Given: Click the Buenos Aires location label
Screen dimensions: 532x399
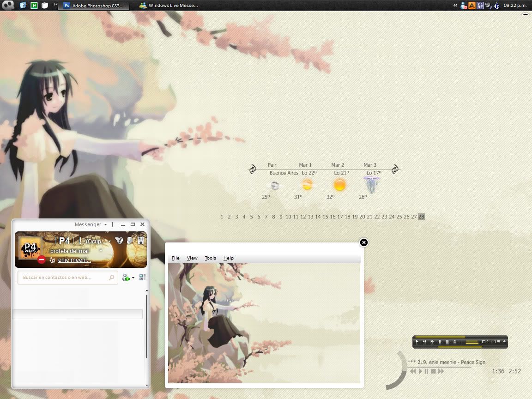Looking at the screenshot, I should tap(284, 173).
